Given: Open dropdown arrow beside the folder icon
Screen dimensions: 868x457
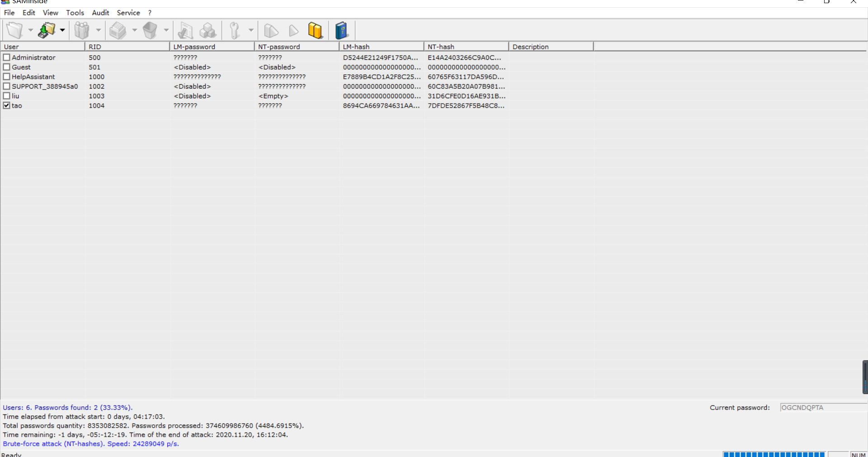Looking at the screenshot, I should click(30, 30).
